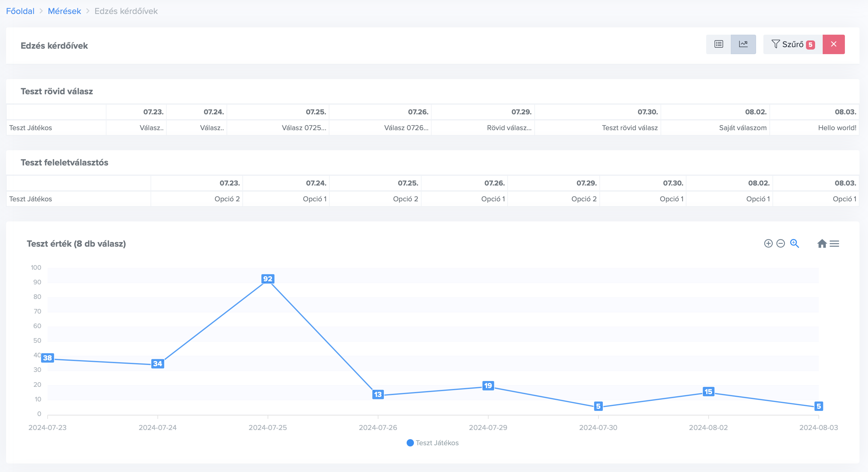
Task: Open chart hamburger export menu
Action: tap(834, 243)
